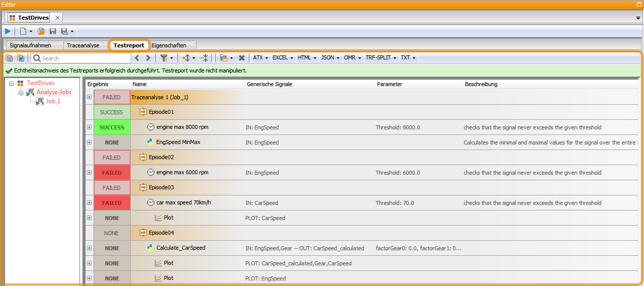The height and width of the screenshot is (286, 644).
Task: Select Job_1 in the tree
Action: coord(53,101)
